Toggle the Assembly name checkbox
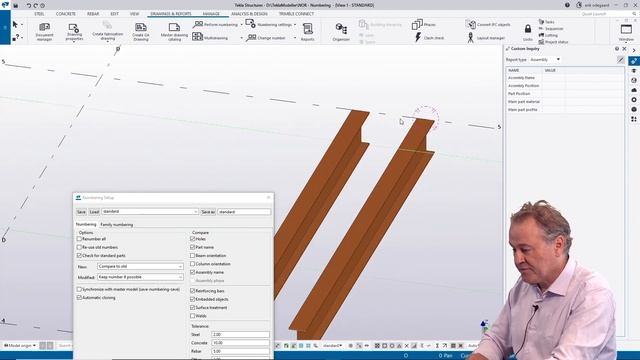640x360 pixels. (193, 272)
